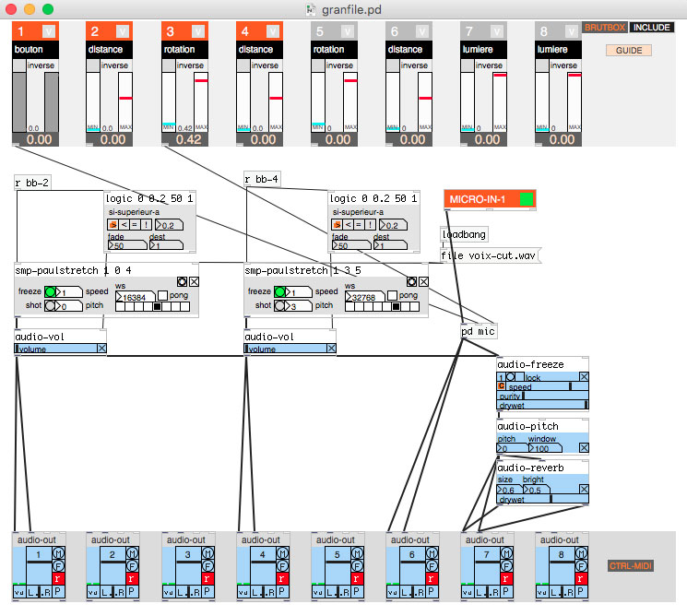This screenshot has width=687, height=616.
Task: Select the '!' comparison in the left logic box
Action: click(x=146, y=225)
